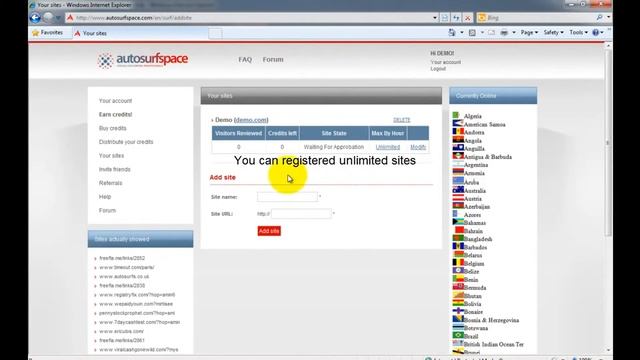The width and height of the screenshot is (640, 360).
Task: Click the Angola flag icon
Action: (x=458, y=140)
